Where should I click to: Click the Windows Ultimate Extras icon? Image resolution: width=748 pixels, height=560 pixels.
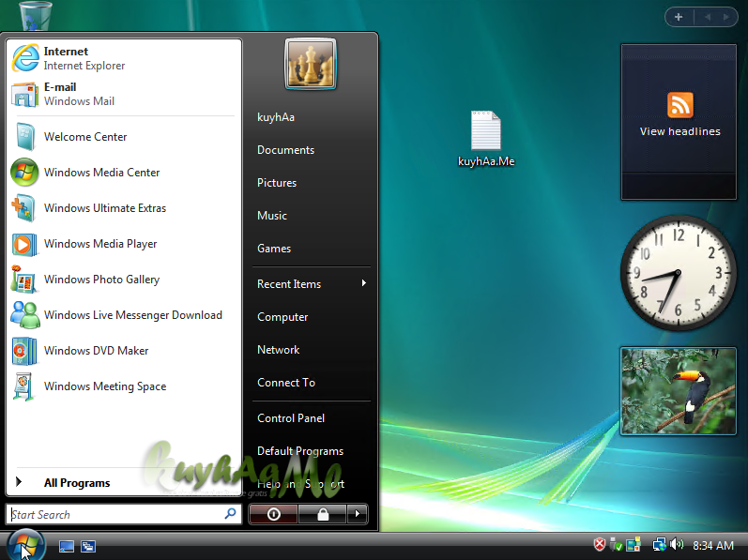[x=23, y=208]
